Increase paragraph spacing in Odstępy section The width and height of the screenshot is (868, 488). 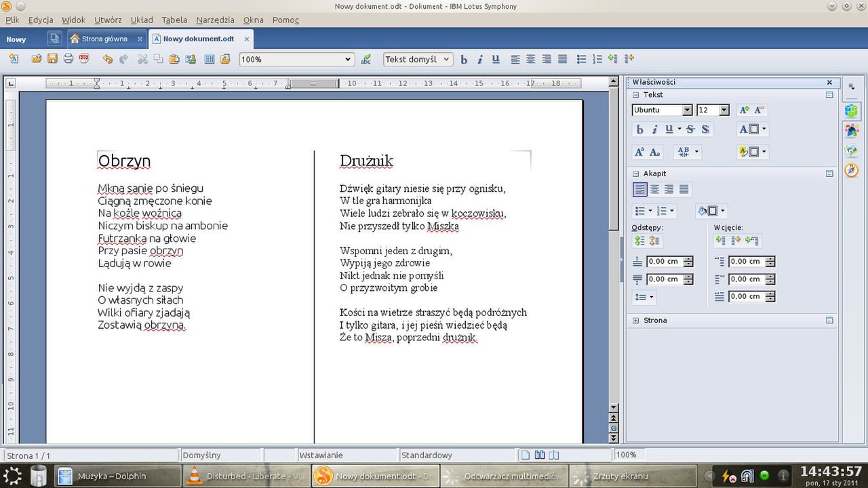pyautogui.click(x=639, y=241)
